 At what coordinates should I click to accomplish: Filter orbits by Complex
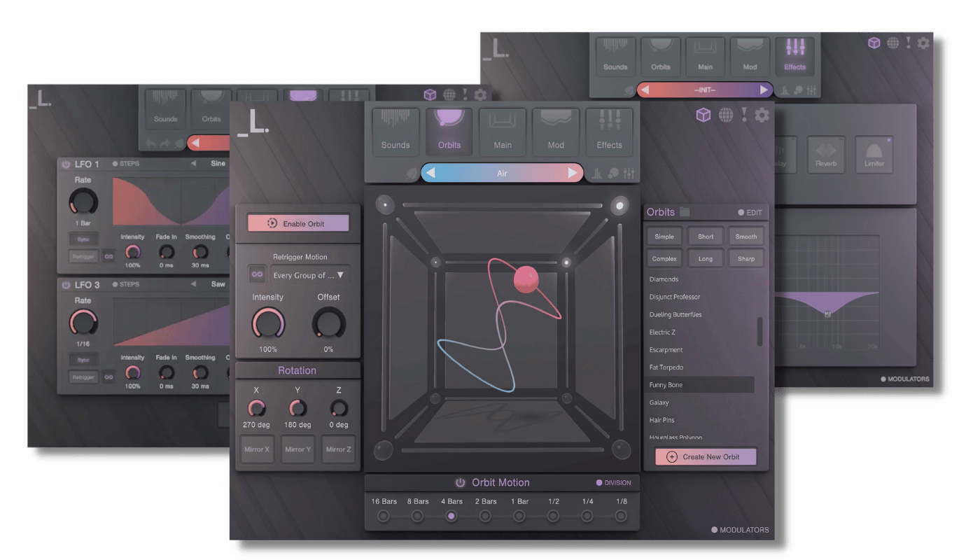pyautogui.click(x=664, y=258)
